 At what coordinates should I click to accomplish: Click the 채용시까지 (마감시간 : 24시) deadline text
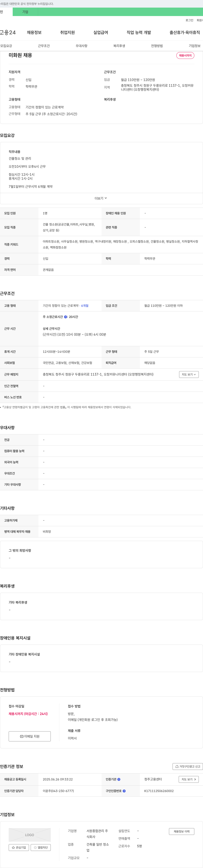coord(28,714)
